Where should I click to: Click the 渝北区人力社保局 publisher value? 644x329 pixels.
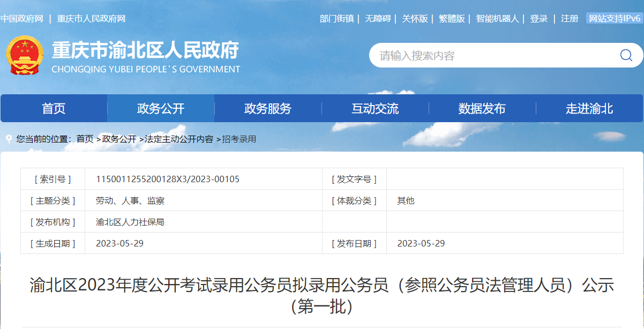(130, 222)
